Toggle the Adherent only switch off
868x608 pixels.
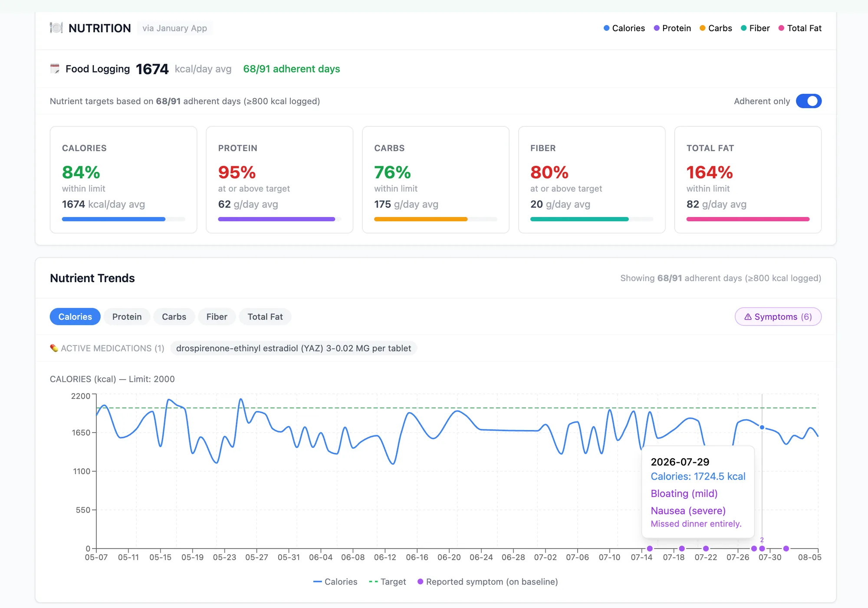809,101
